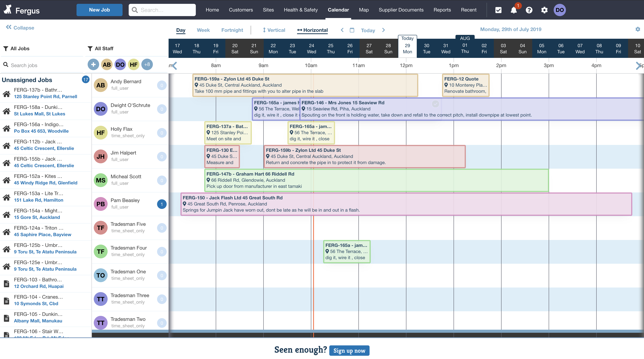Expand the +8 more staff avatars
The image size is (644, 359).
147,65
